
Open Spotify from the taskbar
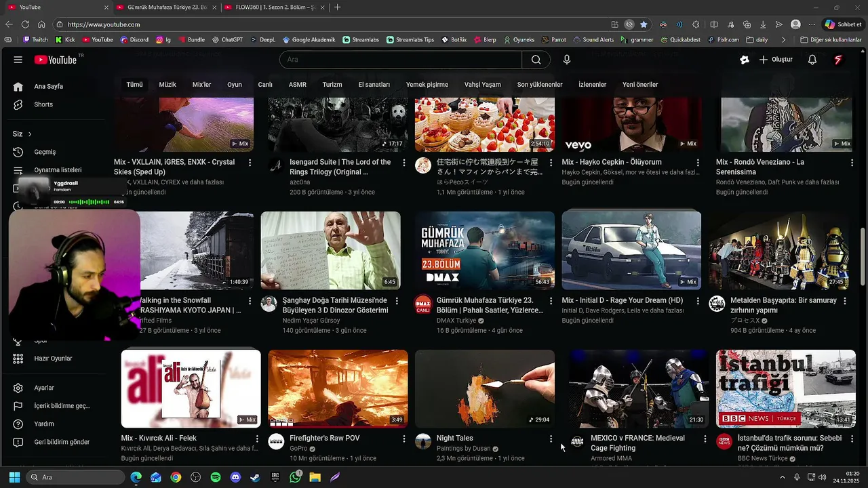[216, 477]
